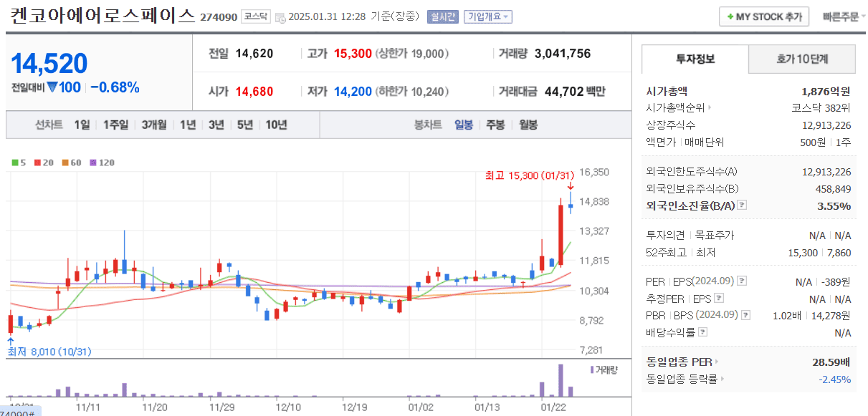868x416 pixels.
Task: Click the arrow next to 동일업종 PER
Action: click(x=717, y=362)
